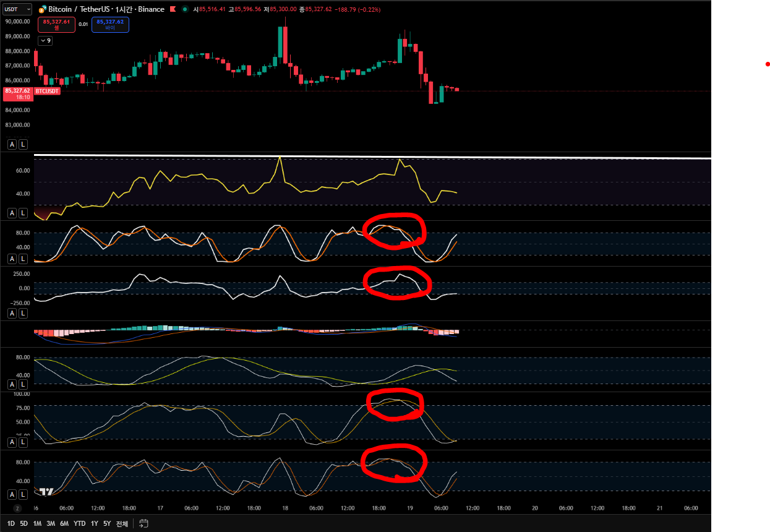Click the 88,000.00 price axis label
Viewport: 770px width, 532px height.
[x=18, y=51]
